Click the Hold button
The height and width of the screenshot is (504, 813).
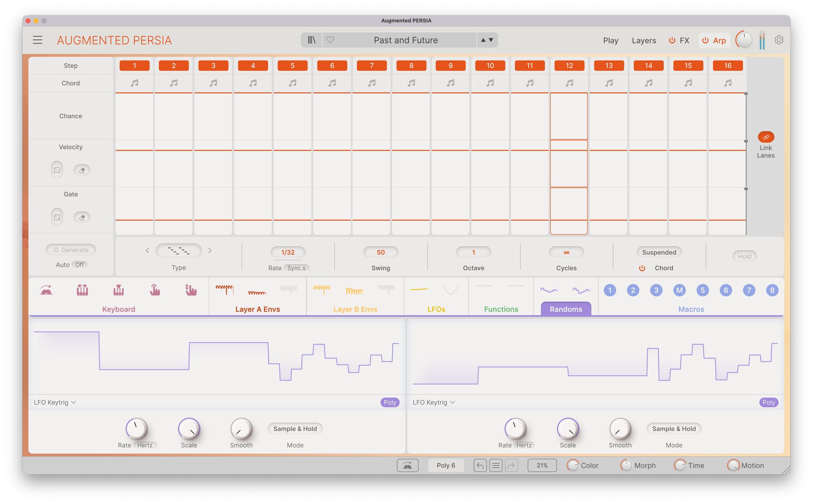[744, 256]
